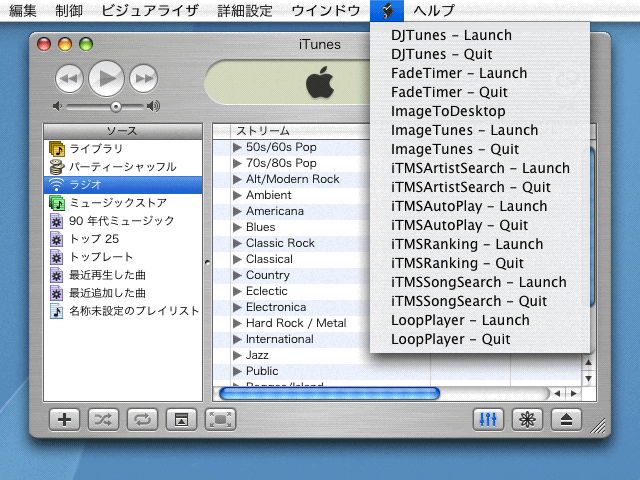640x480 pixels.
Task: Choose FadeTimer - Launch script
Action: (x=480, y=73)
